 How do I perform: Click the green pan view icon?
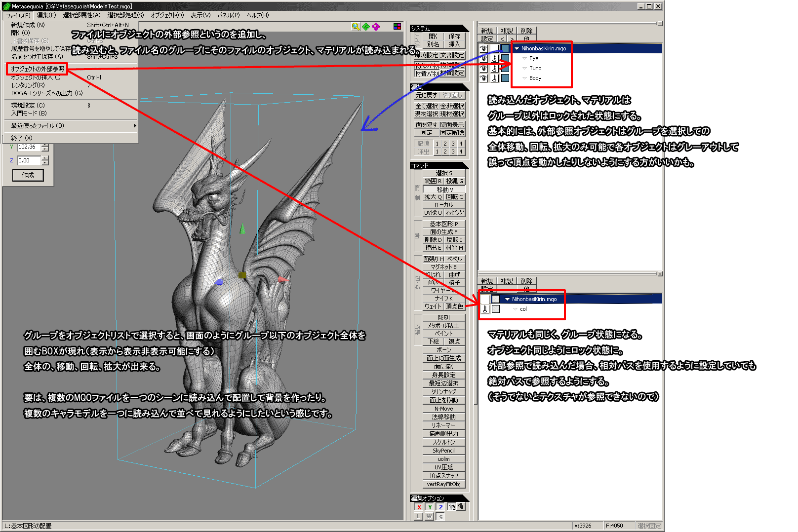click(366, 27)
